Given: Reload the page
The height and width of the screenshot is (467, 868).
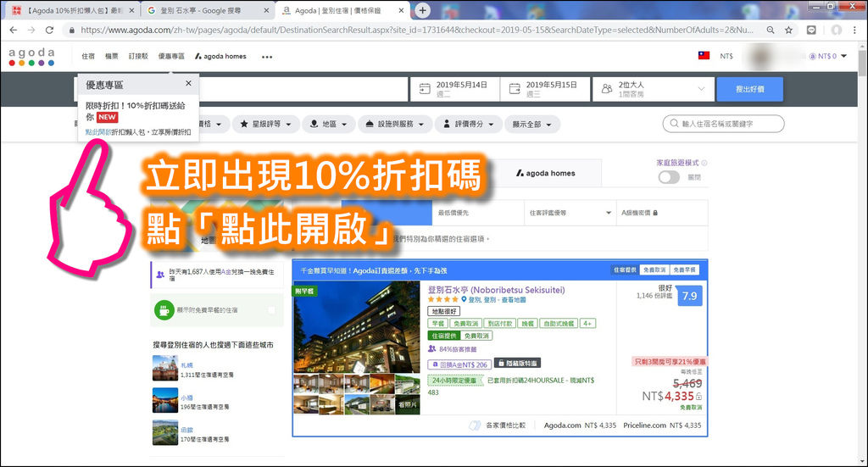Looking at the screenshot, I should coord(49,30).
